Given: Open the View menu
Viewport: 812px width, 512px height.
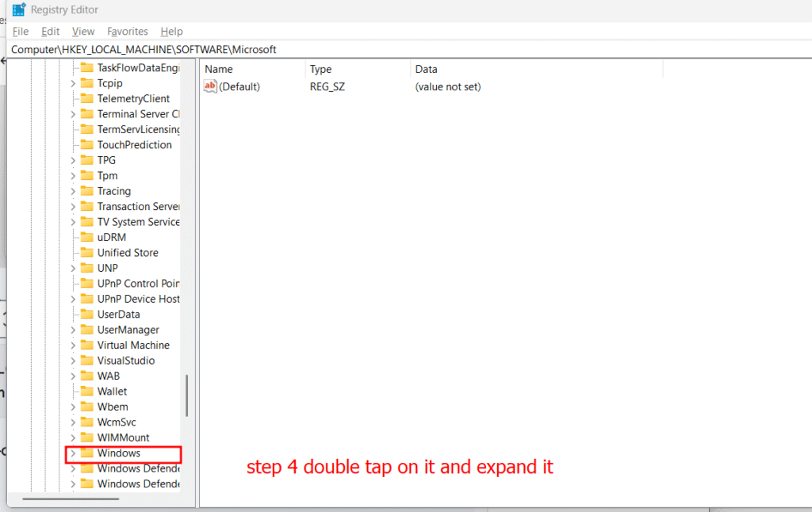Looking at the screenshot, I should tap(82, 32).
